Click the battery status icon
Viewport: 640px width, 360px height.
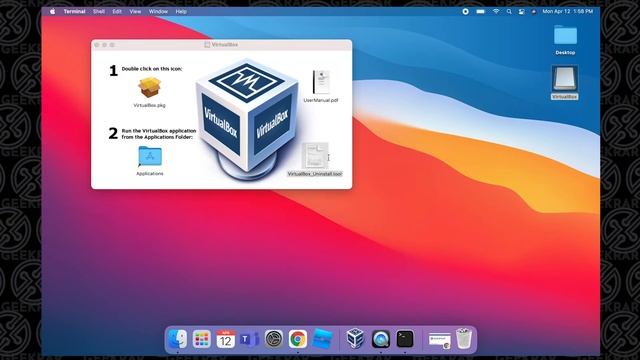[480, 11]
